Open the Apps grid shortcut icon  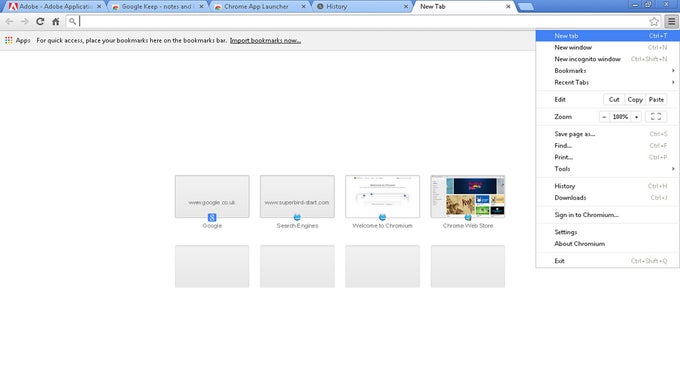coord(9,40)
